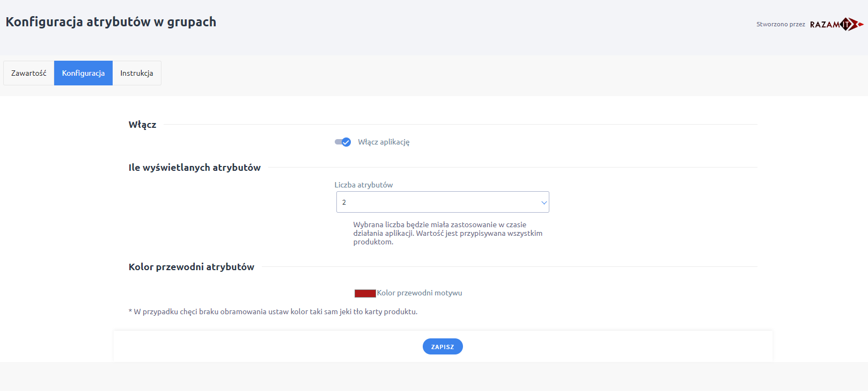This screenshot has height=391, width=868.
Task: Click the Ile wyświetlanych atrybutów heading
Action: (x=195, y=168)
